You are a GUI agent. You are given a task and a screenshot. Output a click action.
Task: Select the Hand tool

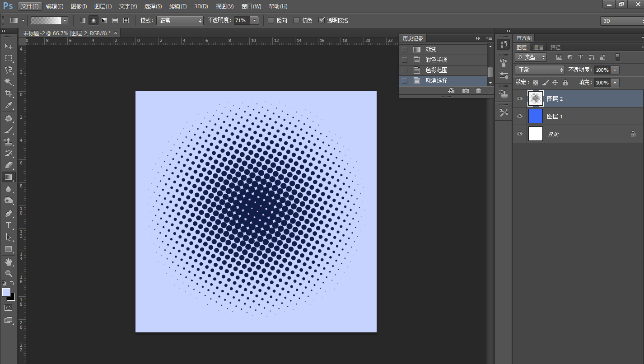9,261
